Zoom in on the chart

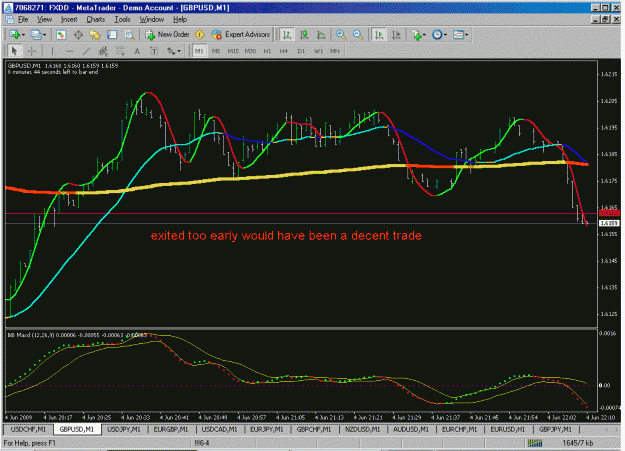[x=341, y=35]
